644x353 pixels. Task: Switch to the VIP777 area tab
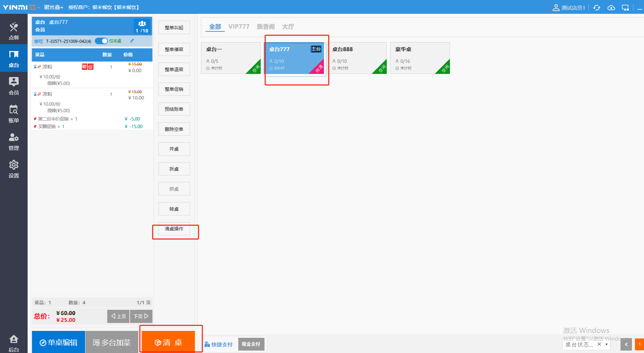(x=239, y=27)
